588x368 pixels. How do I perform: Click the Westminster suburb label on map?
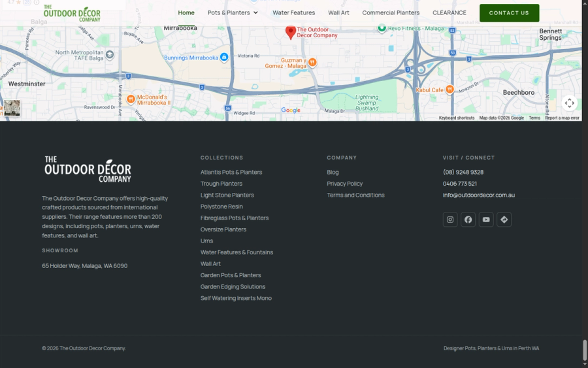click(27, 84)
